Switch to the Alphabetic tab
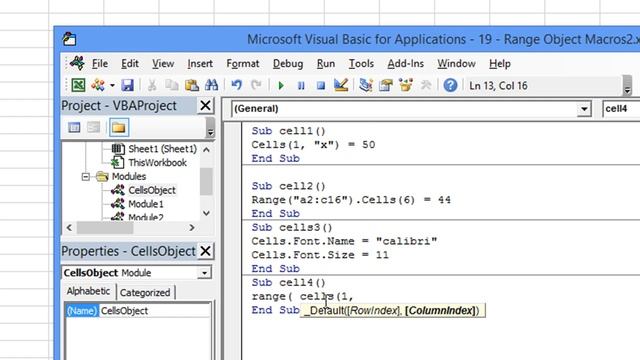This screenshot has width=640, height=360. pos(88,291)
